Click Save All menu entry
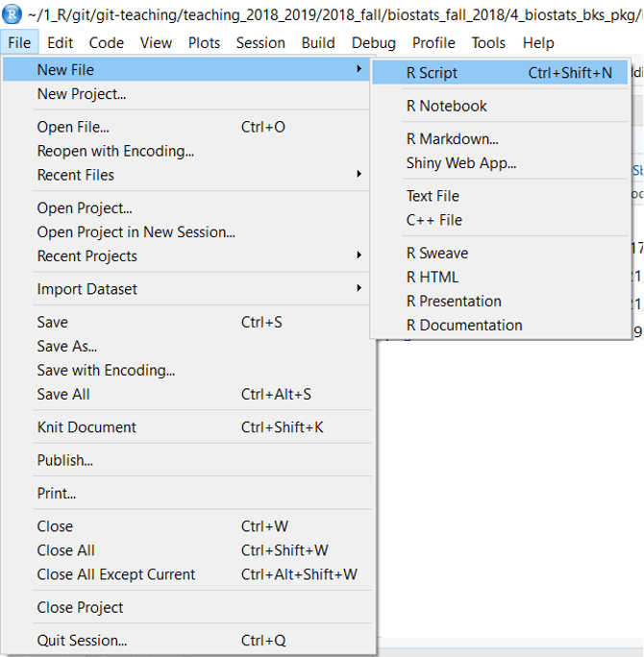Viewport: 644px width, 657px height. pos(186,394)
